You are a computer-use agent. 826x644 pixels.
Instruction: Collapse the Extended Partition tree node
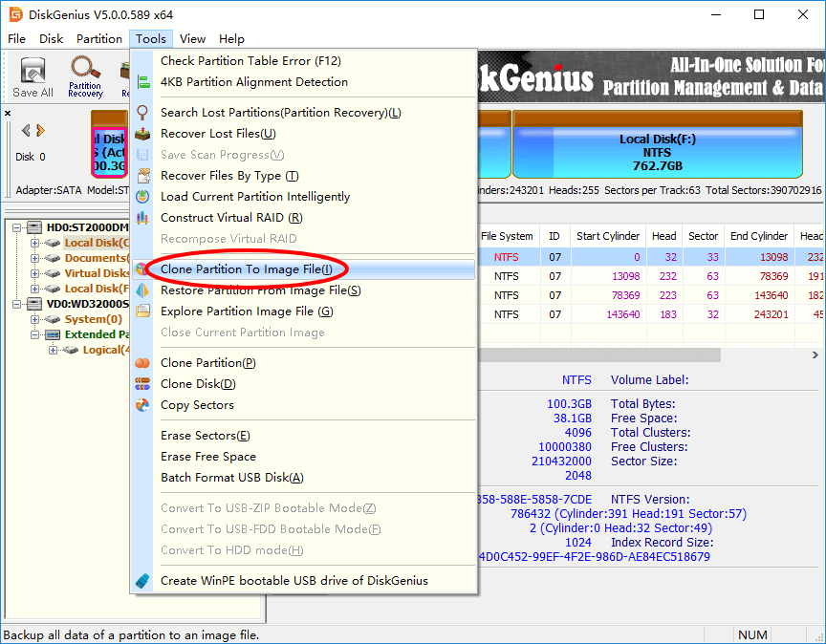coord(34,334)
